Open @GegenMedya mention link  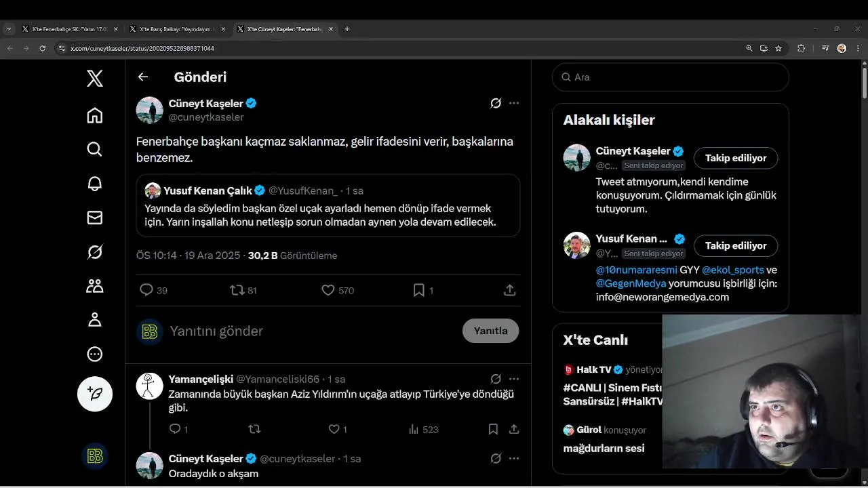631,283
